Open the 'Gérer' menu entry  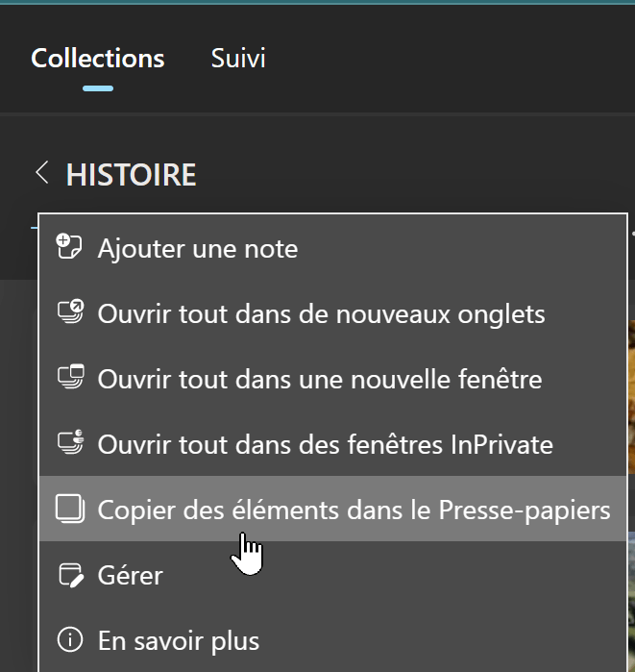130,576
